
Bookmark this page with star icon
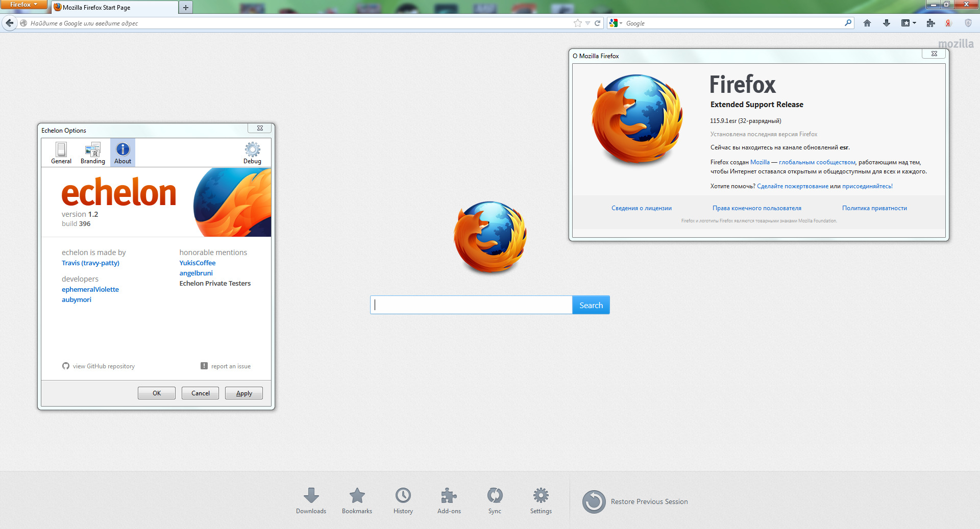click(577, 23)
